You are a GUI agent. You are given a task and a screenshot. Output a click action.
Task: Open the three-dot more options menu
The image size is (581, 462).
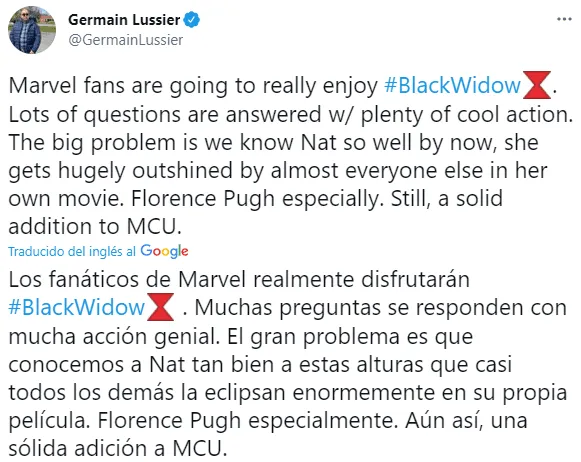(x=564, y=19)
